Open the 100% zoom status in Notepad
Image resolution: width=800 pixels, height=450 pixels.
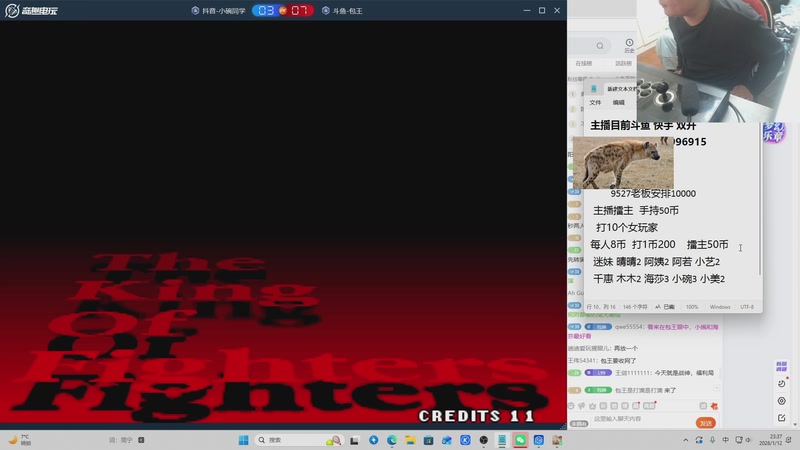tap(692, 307)
